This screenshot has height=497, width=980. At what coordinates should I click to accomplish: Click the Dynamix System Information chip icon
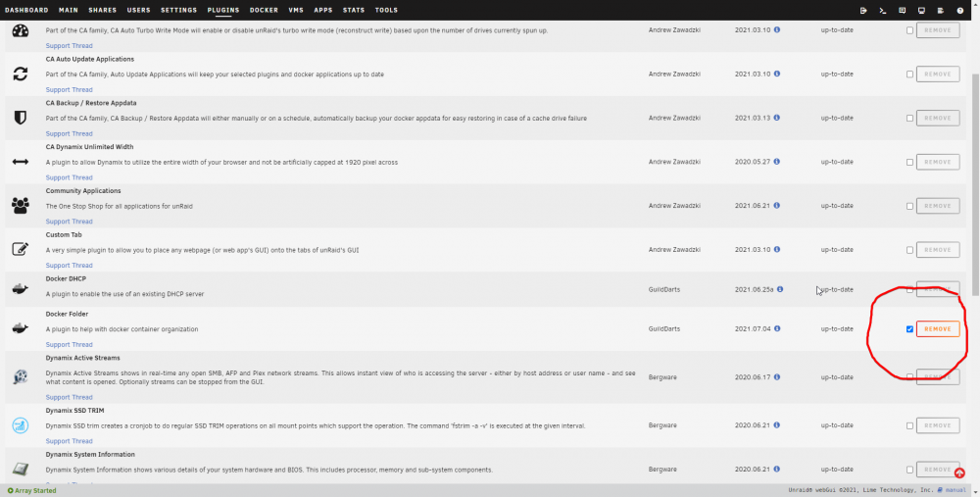[20, 469]
